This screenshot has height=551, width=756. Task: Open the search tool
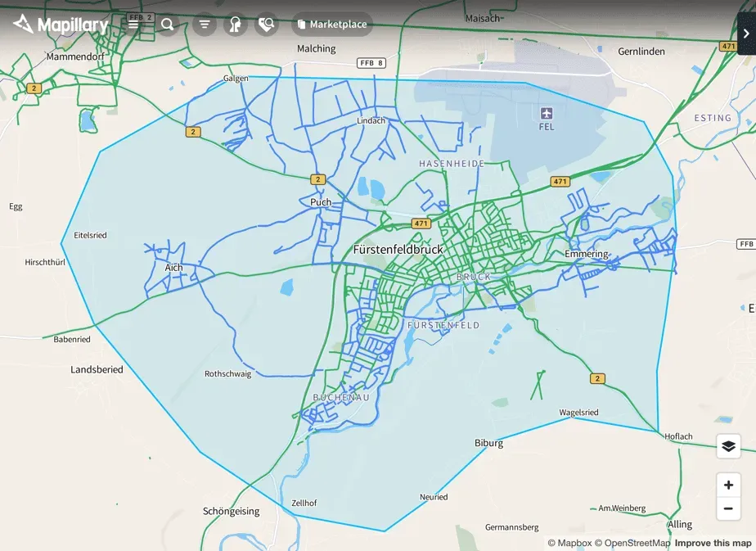[167, 24]
